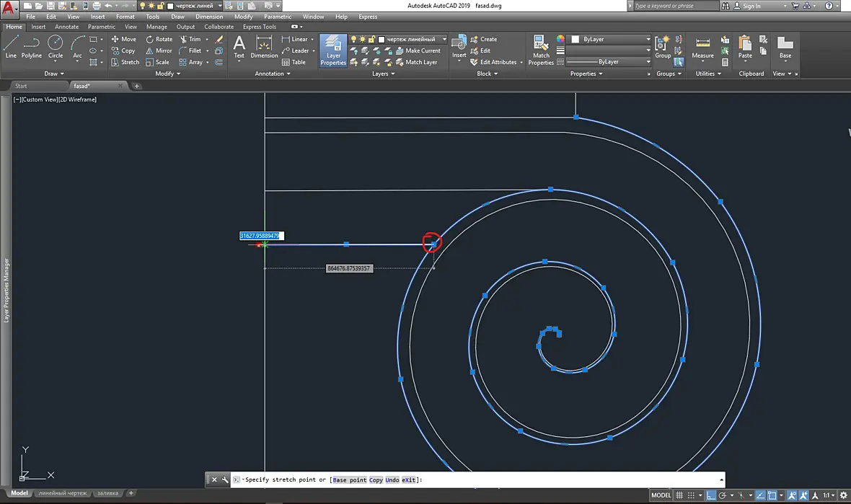
Task: Select the Circle tool
Action: click(x=56, y=47)
